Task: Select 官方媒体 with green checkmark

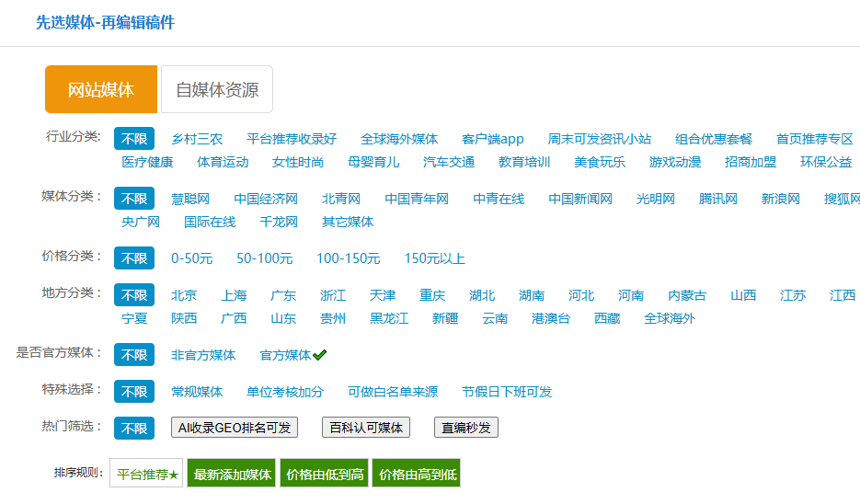Action: click(292, 355)
